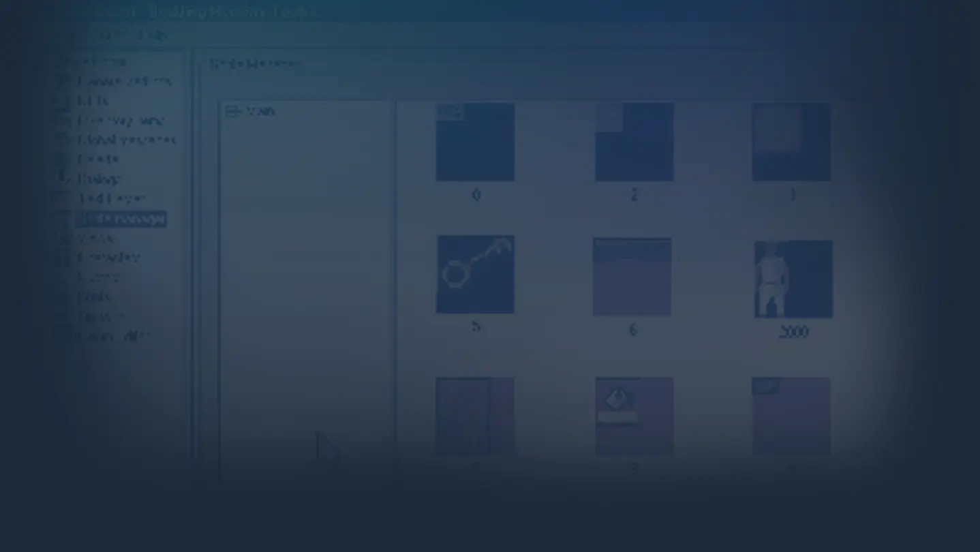The image size is (980, 552).
Task: Click the highlighted sidebar entry
Action: pos(121,219)
